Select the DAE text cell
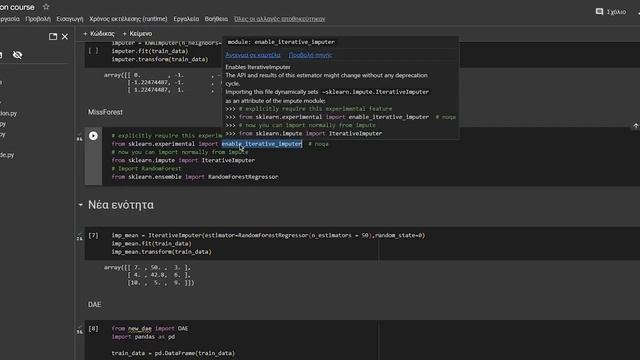This screenshot has height=360, width=640. [95, 304]
